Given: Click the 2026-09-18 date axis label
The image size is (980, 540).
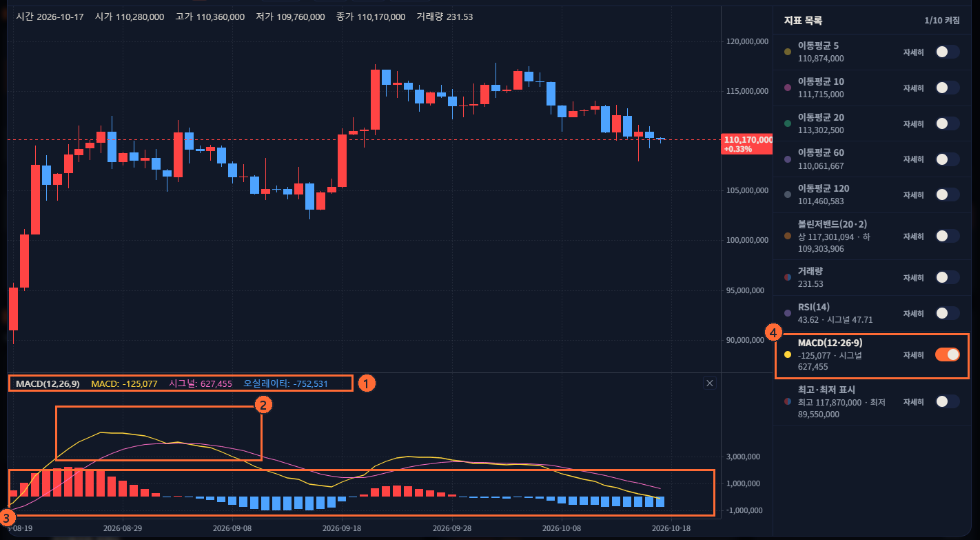Looking at the screenshot, I should [x=342, y=528].
